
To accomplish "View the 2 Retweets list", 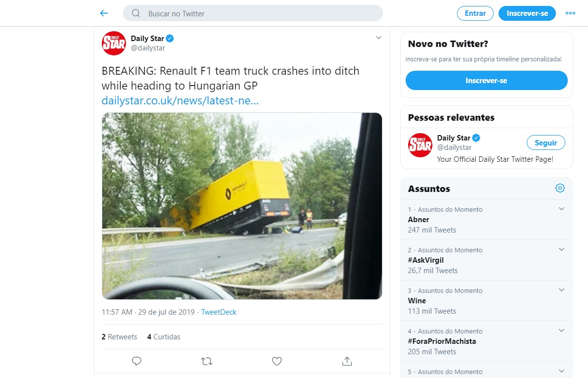I will click(x=120, y=337).
